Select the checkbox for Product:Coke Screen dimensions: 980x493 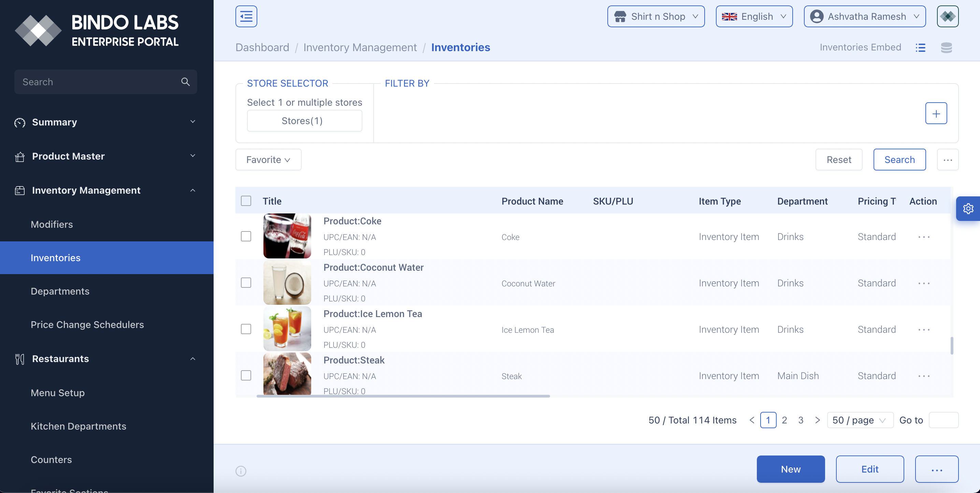pos(246,236)
